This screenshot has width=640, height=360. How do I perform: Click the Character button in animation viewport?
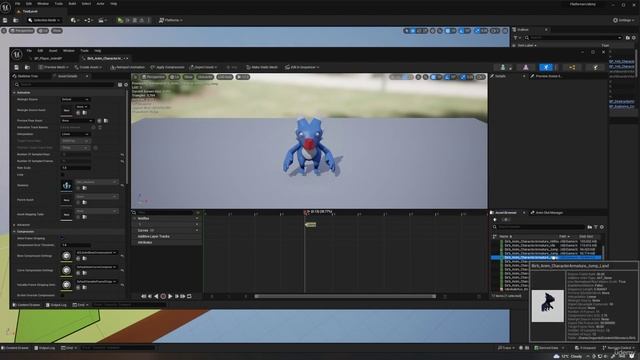coord(205,77)
